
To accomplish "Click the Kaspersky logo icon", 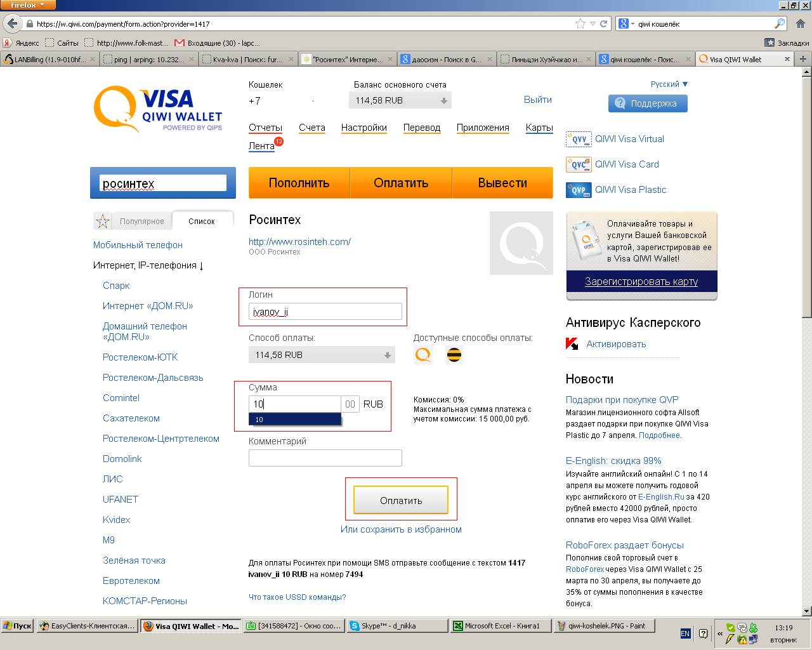I will [x=572, y=344].
